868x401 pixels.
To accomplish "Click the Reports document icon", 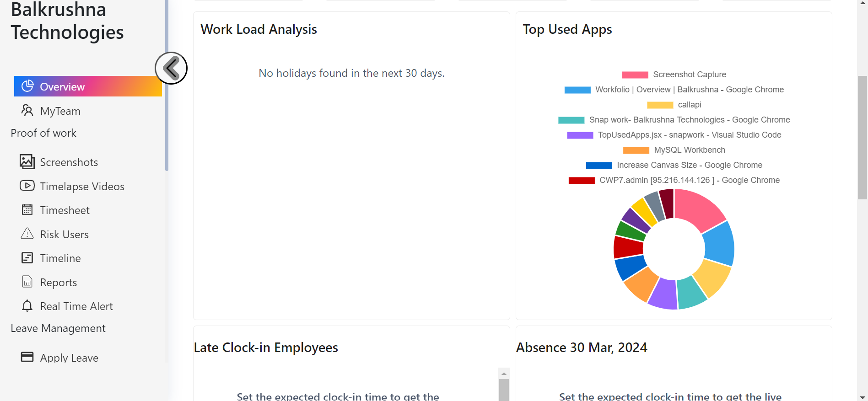I will (27, 282).
